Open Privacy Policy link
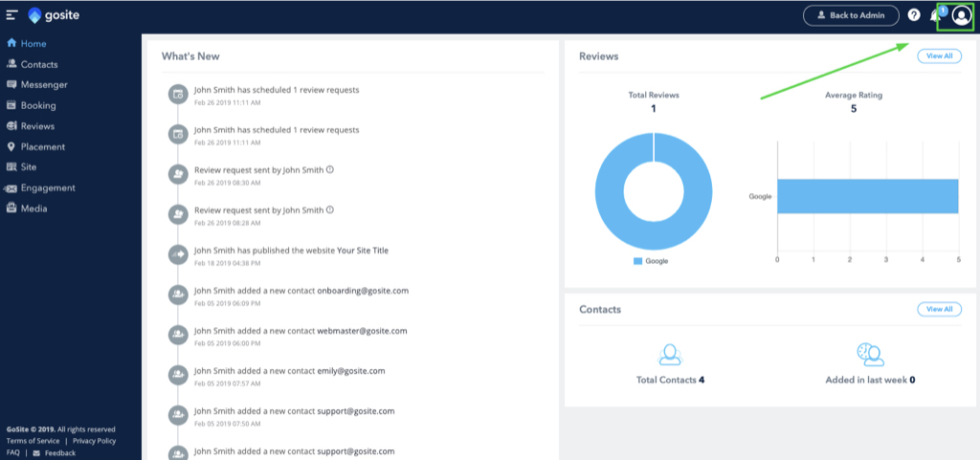980x460 pixels. (95, 441)
